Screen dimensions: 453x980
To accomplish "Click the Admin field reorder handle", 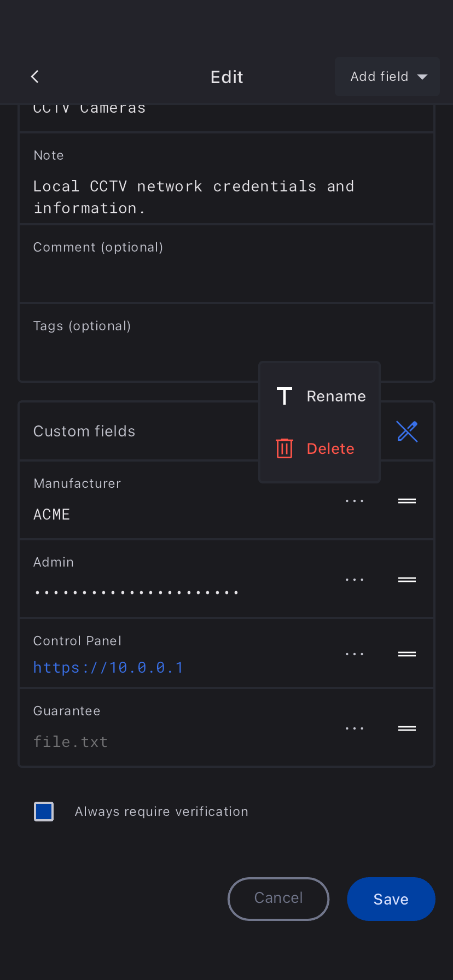I will point(407,580).
